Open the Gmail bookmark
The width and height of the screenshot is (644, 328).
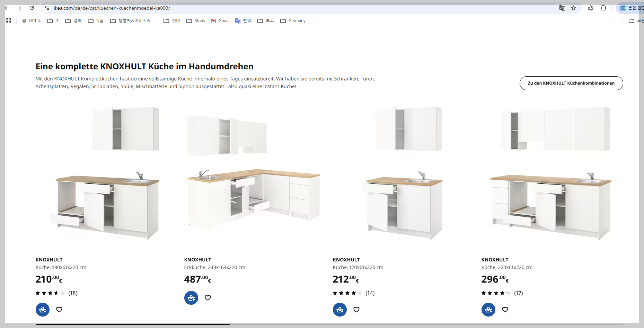[x=220, y=21]
